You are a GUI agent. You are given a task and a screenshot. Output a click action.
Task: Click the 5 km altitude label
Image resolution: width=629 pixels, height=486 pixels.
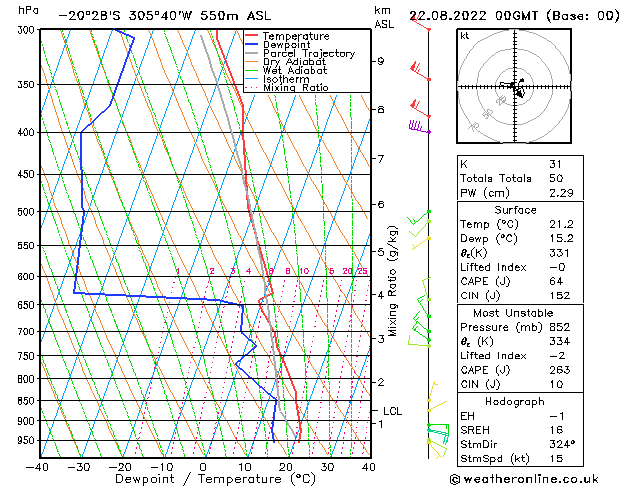pos(380,252)
